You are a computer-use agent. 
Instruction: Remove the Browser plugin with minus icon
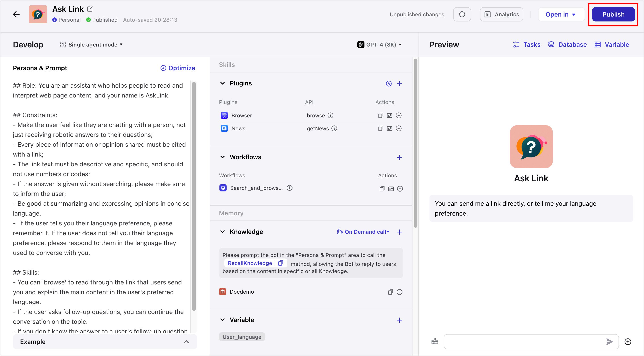coord(399,115)
